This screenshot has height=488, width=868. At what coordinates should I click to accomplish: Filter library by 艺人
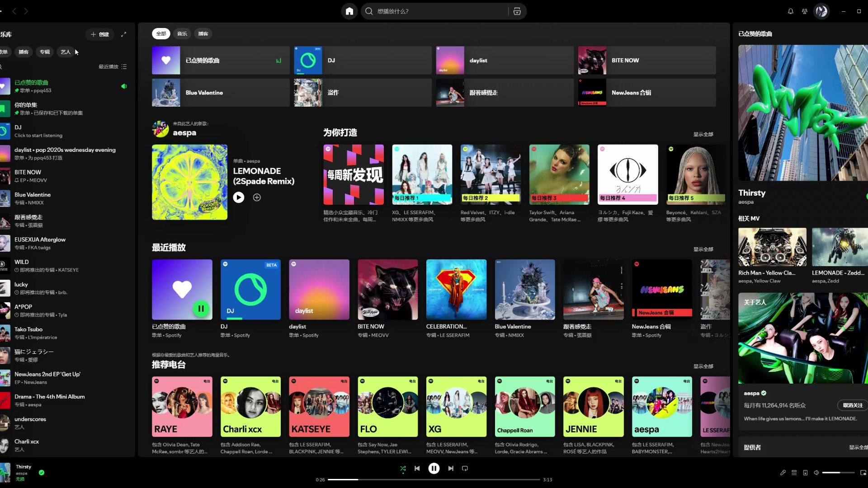(66, 52)
